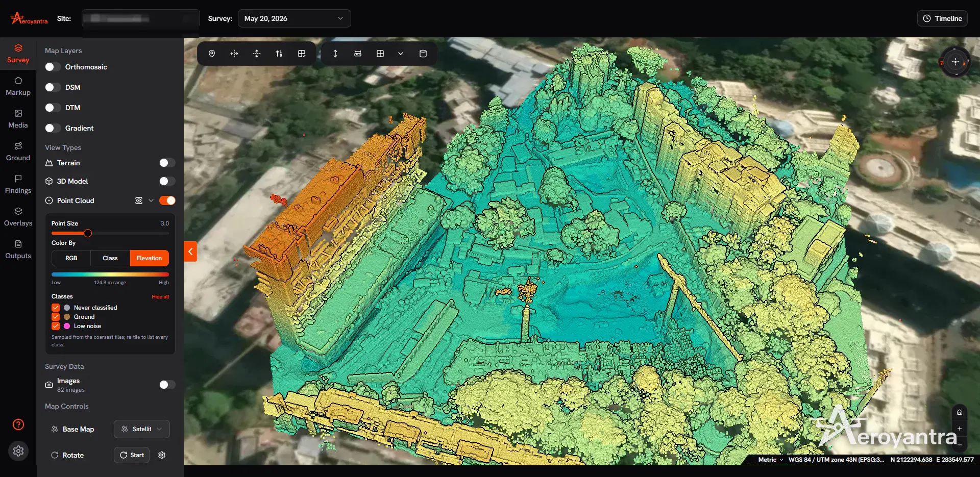Image resolution: width=980 pixels, height=477 pixels.
Task: Enable the Orthomosaic layer toggle
Action: click(x=53, y=67)
